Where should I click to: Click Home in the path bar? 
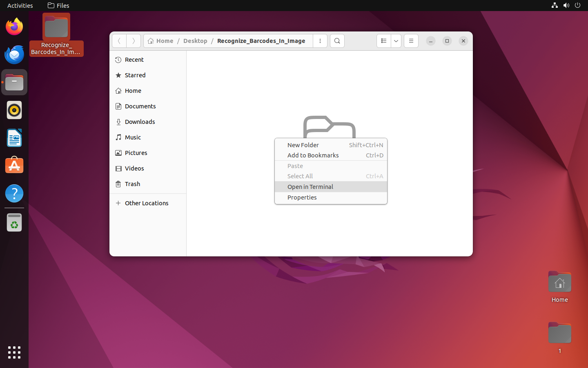(x=161, y=41)
